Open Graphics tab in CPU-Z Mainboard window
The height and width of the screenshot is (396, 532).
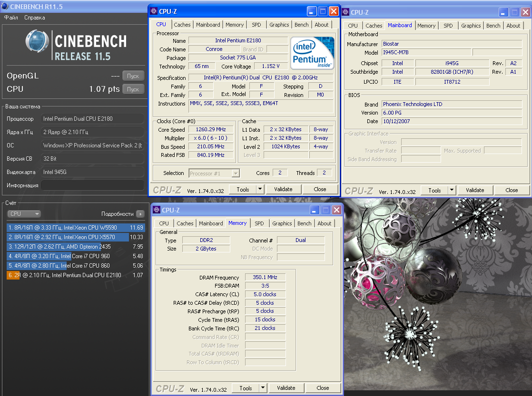471,26
